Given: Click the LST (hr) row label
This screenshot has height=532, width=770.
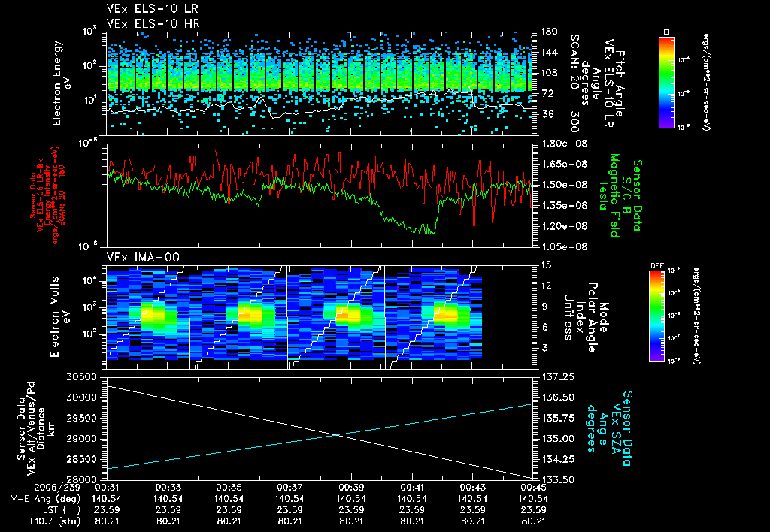Looking at the screenshot, I should point(59,510).
